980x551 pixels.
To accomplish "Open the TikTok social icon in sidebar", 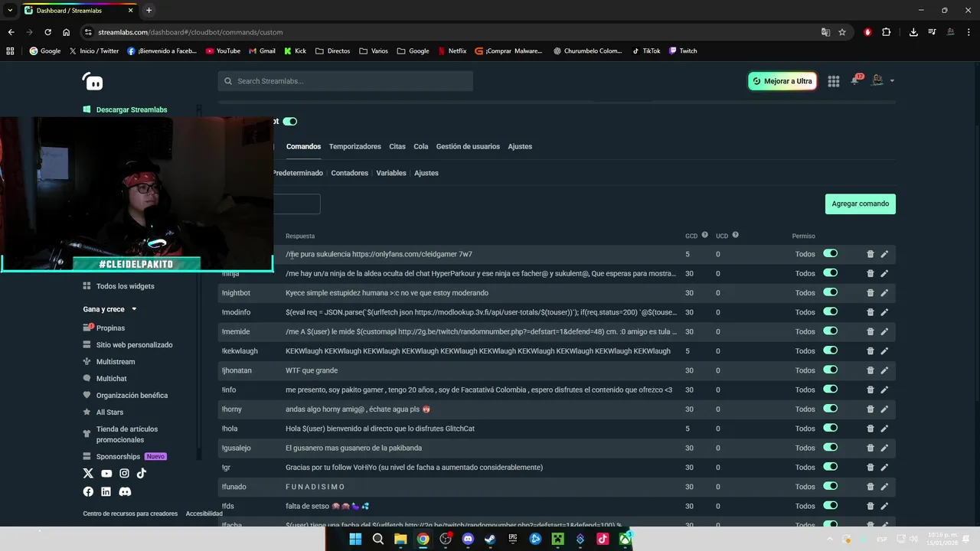I will 142,474.
